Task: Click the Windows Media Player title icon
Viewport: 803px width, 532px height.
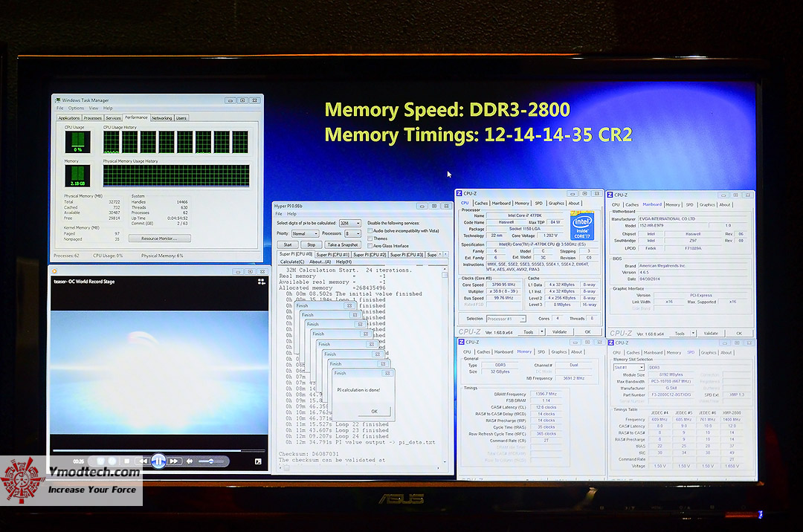Action: click(54, 271)
